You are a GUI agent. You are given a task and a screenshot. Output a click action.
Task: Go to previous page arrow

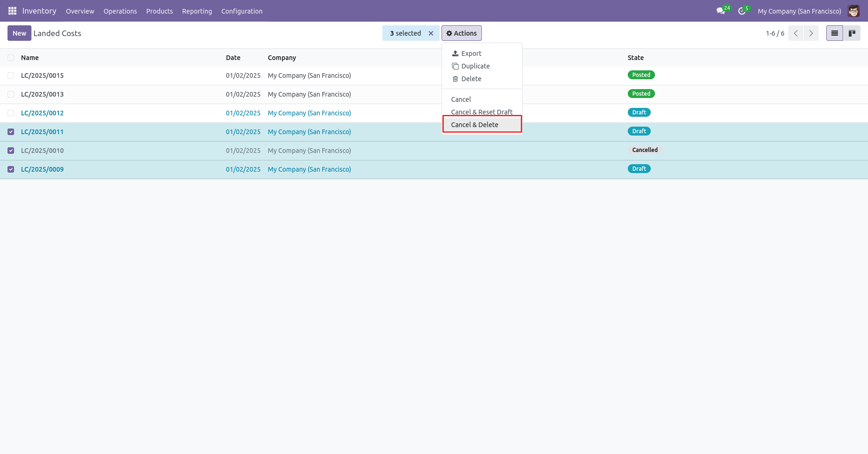[x=796, y=33]
